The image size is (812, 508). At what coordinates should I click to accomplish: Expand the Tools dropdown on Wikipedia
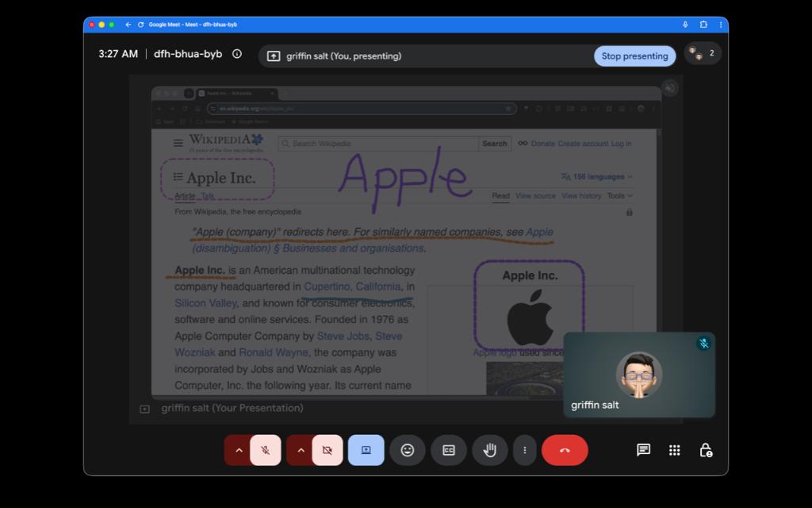620,196
